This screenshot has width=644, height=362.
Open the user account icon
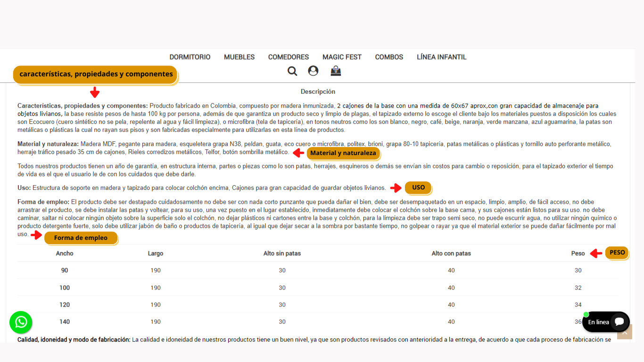(313, 71)
